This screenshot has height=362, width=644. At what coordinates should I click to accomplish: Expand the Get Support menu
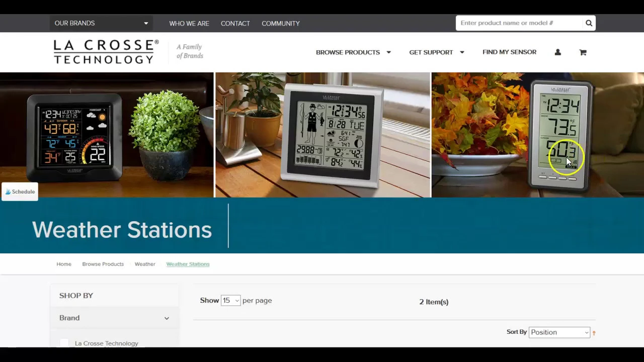click(x=436, y=52)
